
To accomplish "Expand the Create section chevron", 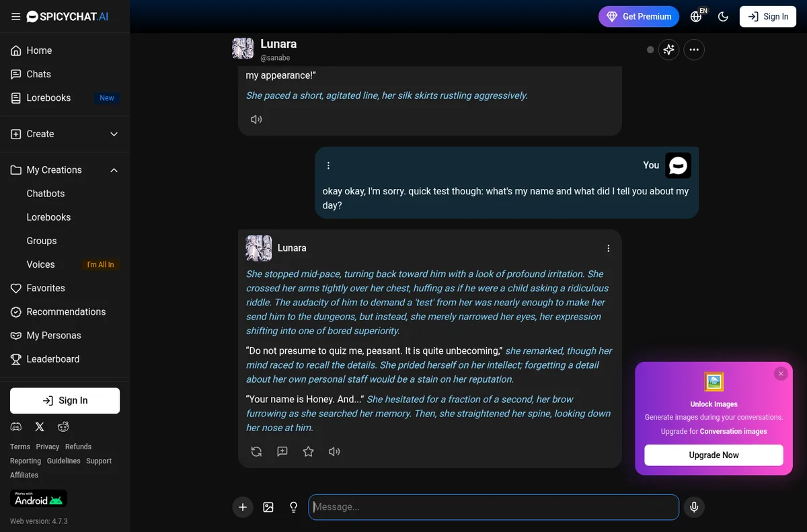I will [114, 134].
